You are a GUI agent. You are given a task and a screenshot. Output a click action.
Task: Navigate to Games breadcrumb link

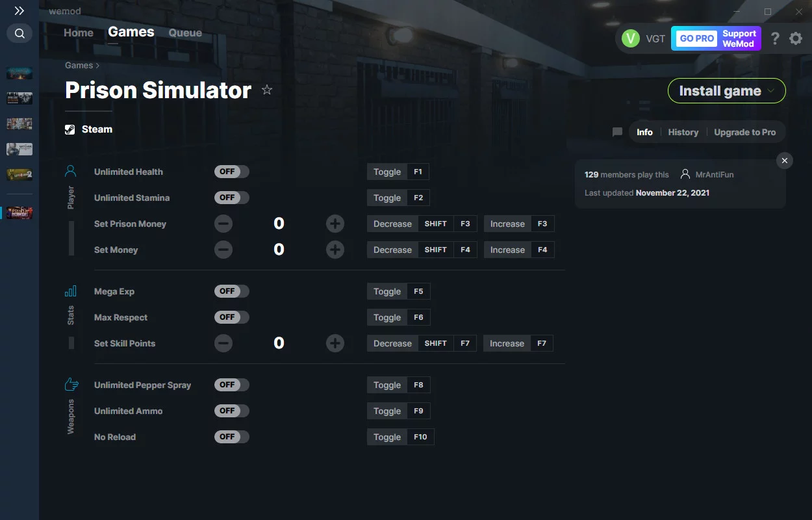point(79,65)
